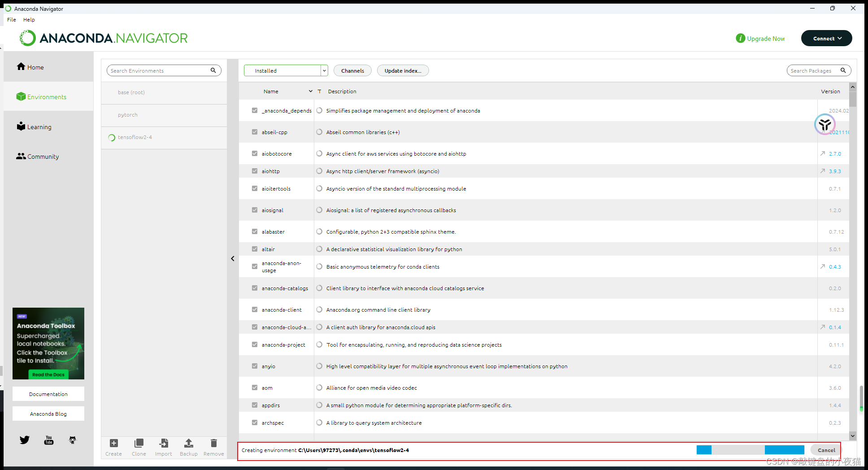Click the Upgrade Now link
The width and height of the screenshot is (868, 470).
[x=766, y=39]
